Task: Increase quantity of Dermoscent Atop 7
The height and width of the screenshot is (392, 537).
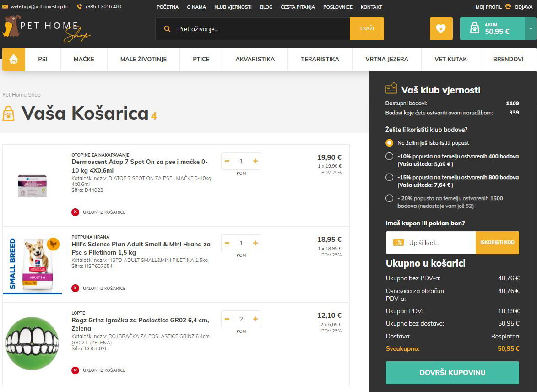Action: tap(255, 161)
